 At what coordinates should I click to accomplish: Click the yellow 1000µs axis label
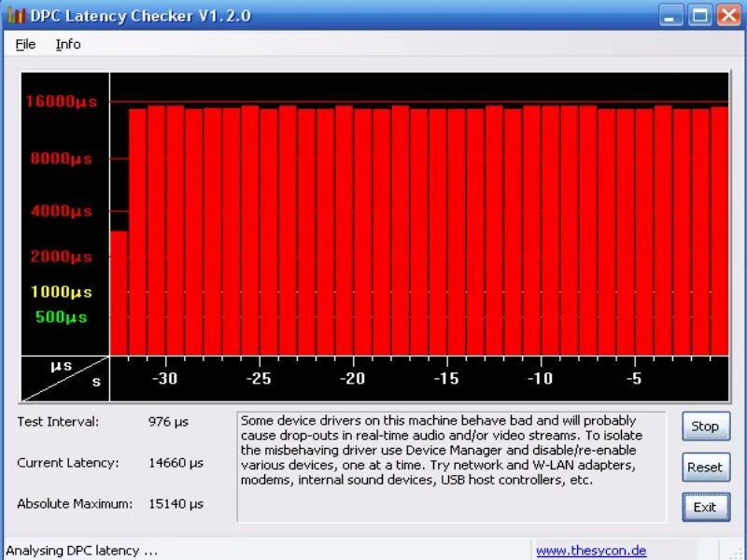pos(62,292)
